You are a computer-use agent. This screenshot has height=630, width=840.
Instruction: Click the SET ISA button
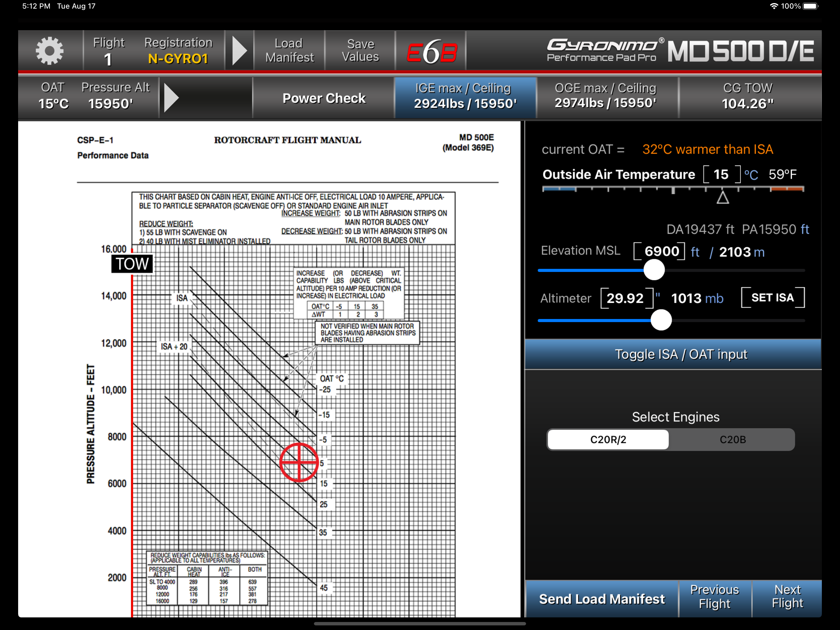click(772, 297)
